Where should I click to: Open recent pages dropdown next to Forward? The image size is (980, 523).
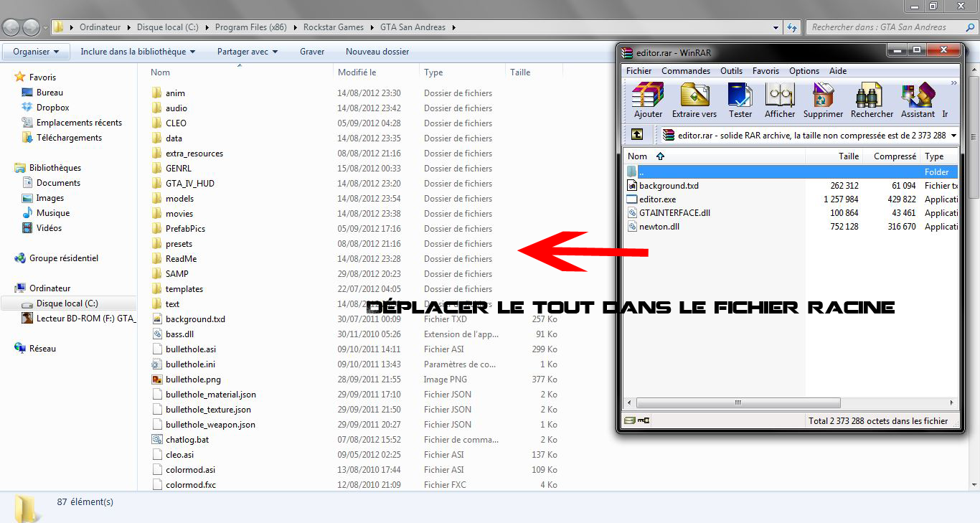click(47, 27)
